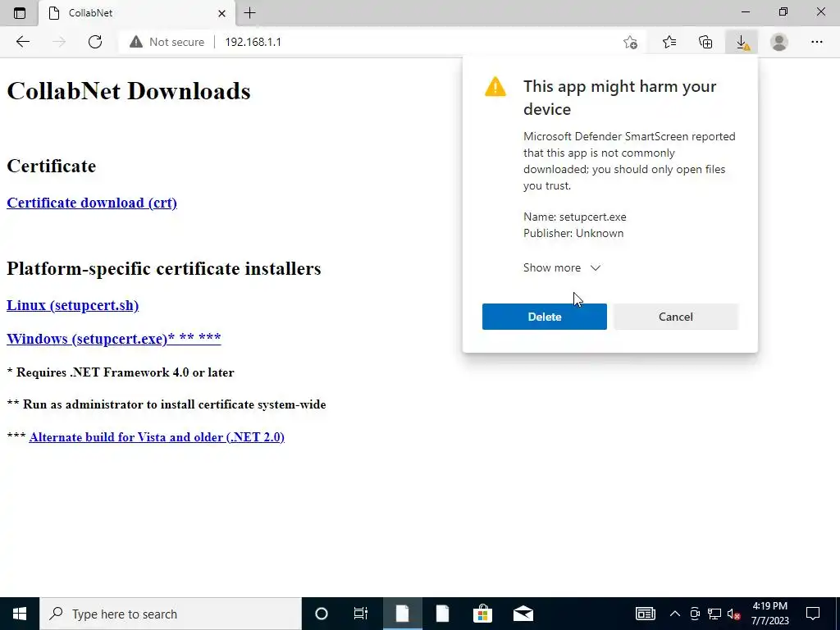Screen dimensions: 840x630
Task: Open Cortana from the taskbar
Action: [321, 614]
